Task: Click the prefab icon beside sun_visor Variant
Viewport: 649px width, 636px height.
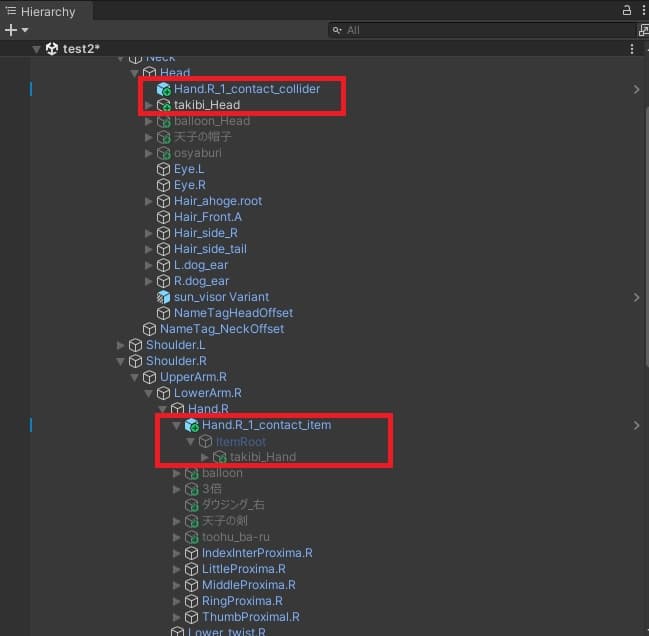Action: 164,297
